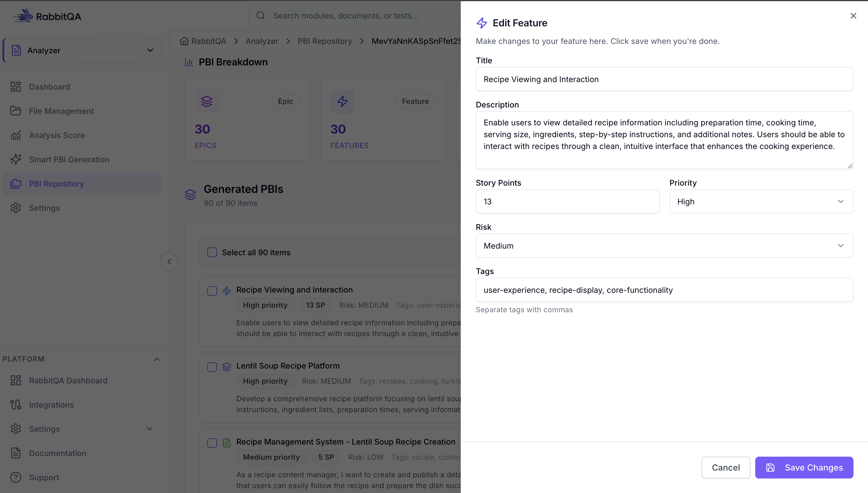The image size is (868, 493).
Task: Expand the platform Settings submenu chevron
Action: coord(150,429)
